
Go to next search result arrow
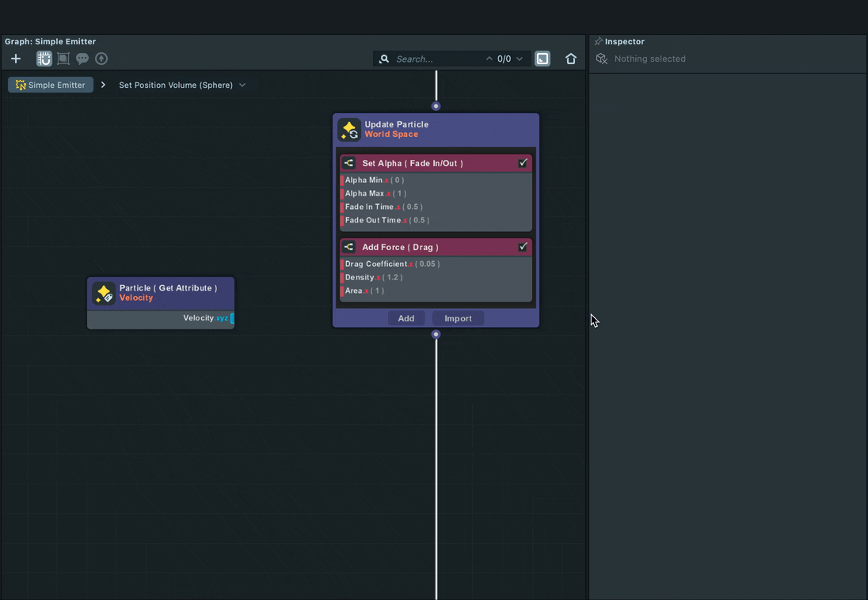click(x=520, y=59)
